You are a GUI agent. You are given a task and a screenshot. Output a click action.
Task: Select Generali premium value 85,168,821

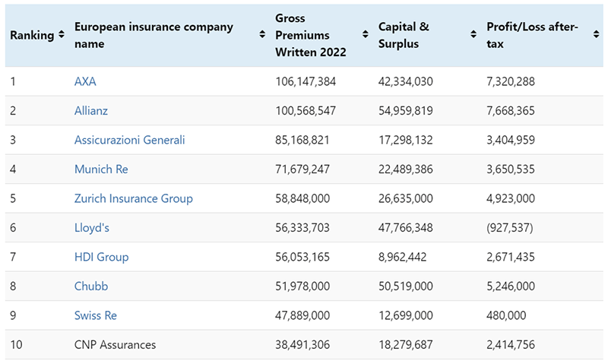302,140
